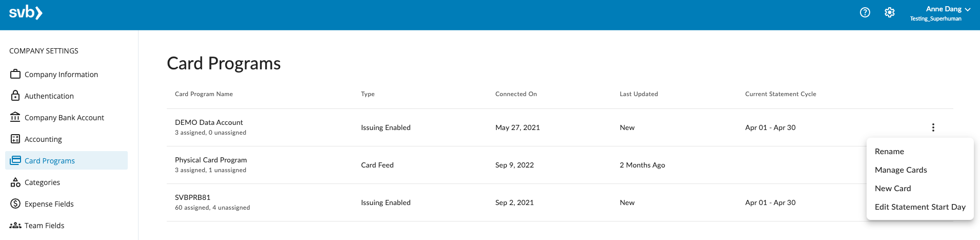Click the Card Program Name column header
Screen dimensions: 980x240
204,94
